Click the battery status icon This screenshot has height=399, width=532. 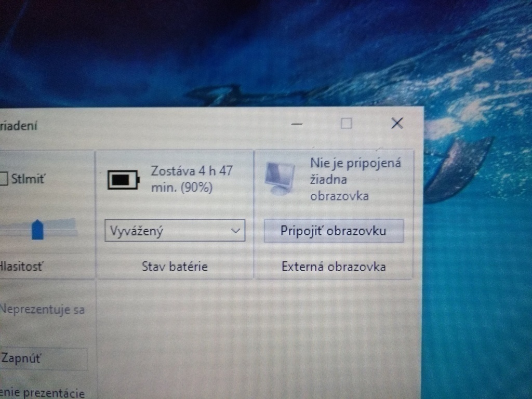(x=124, y=179)
